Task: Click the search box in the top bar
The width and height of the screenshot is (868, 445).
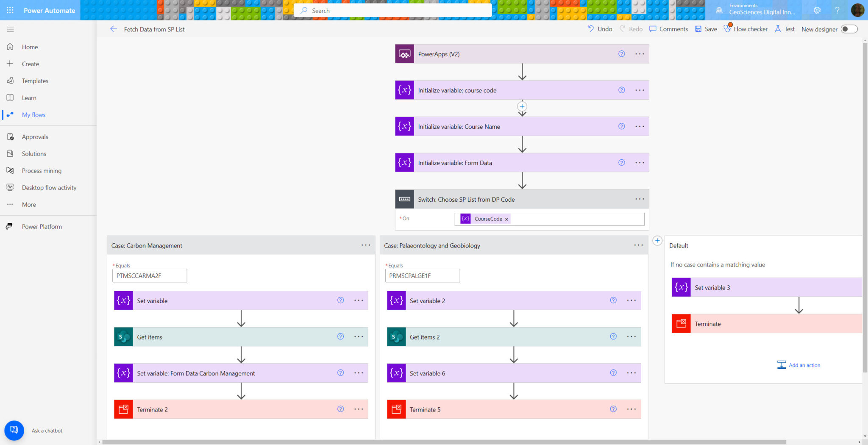Action: coord(392,10)
